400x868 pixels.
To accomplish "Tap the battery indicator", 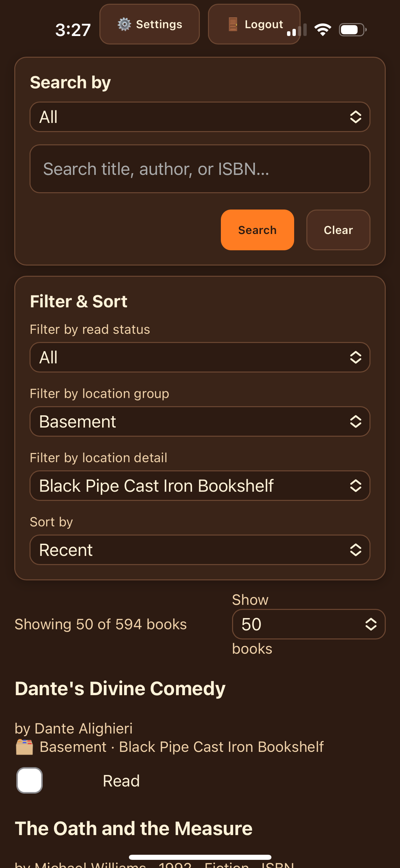I will [x=351, y=30].
